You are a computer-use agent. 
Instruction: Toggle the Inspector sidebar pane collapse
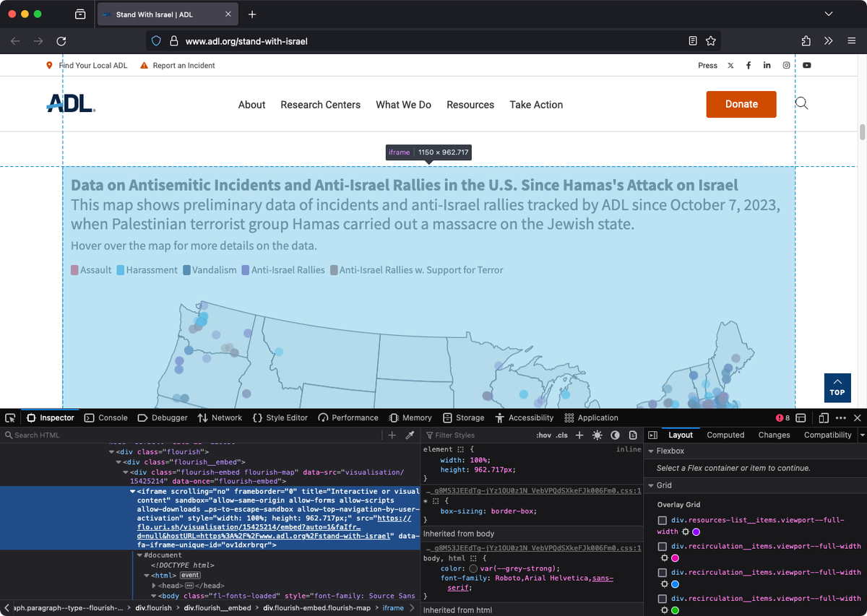pyautogui.click(x=652, y=435)
